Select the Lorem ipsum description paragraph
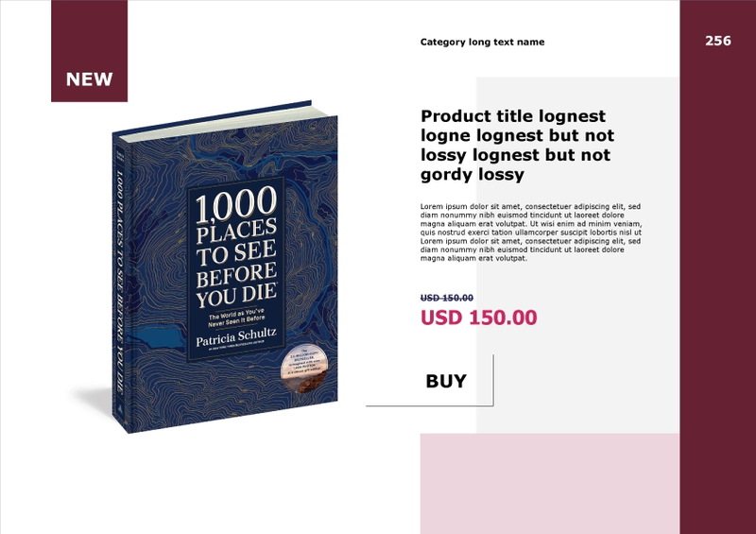756x534 pixels. (x=531, y=232)
